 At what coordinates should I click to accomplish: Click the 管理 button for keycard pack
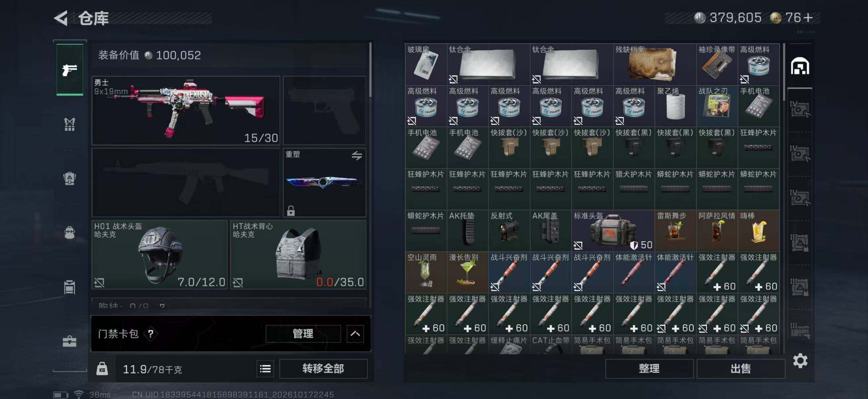(303, 334)
